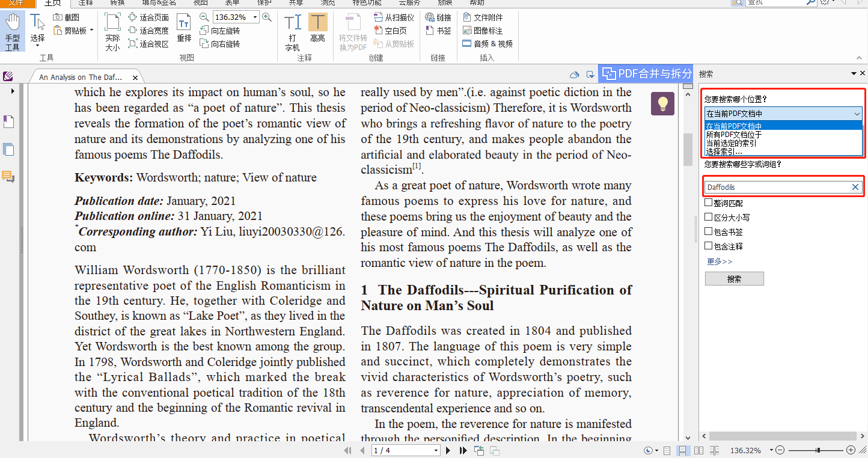868x458 pixels.
Task: Open the Comment (注释) ribbon tab
Action: point(86,3)
